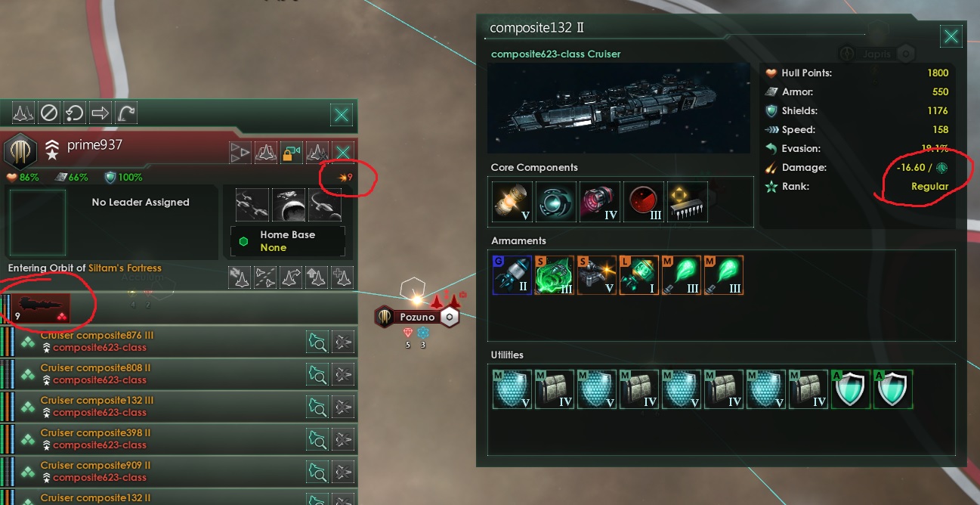
Task: Click the Siltam's Fortress link
Action: [x=125, y=268]
